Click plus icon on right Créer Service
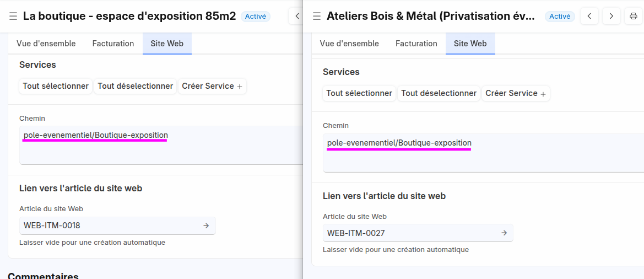The image size is (644, 279). point(543,94)
